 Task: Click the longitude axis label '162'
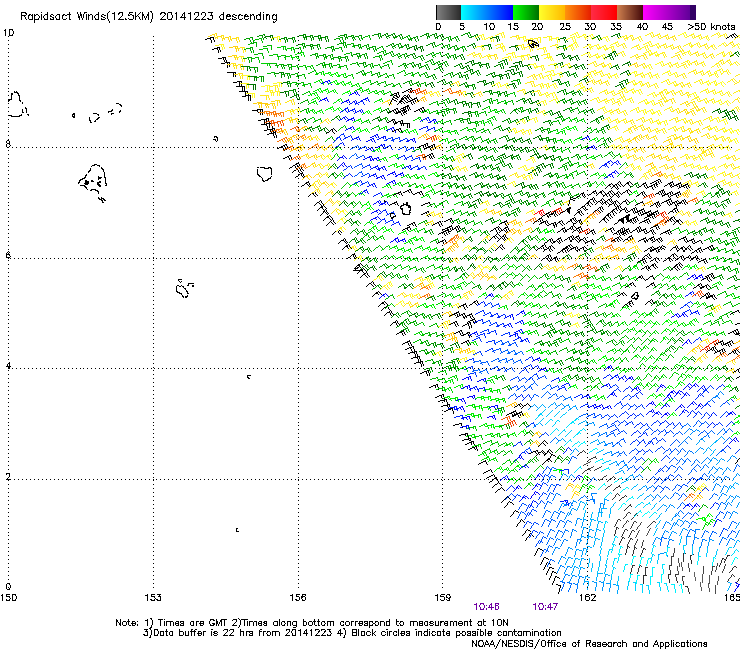click(587, 598)
